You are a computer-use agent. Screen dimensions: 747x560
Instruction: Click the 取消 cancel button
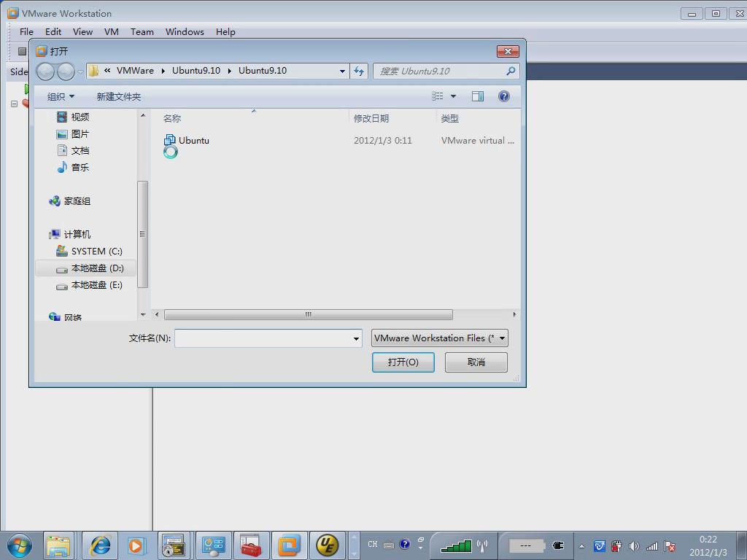476,362
